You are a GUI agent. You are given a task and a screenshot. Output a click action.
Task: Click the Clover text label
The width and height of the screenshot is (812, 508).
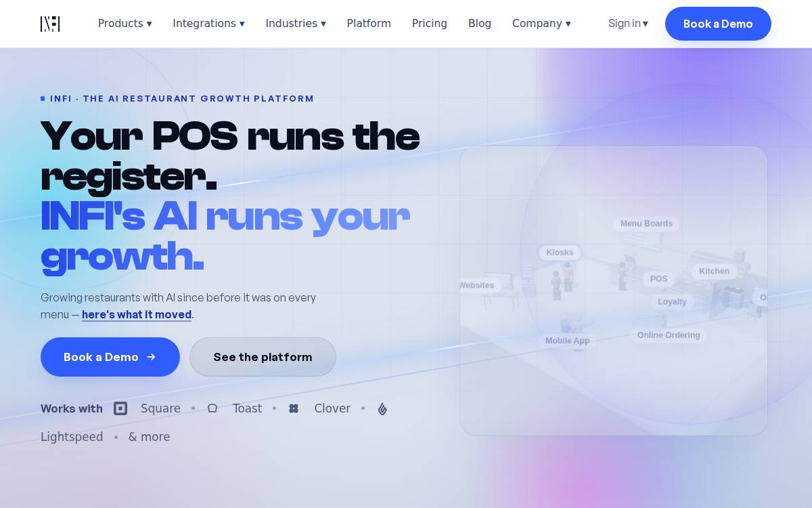332,408
